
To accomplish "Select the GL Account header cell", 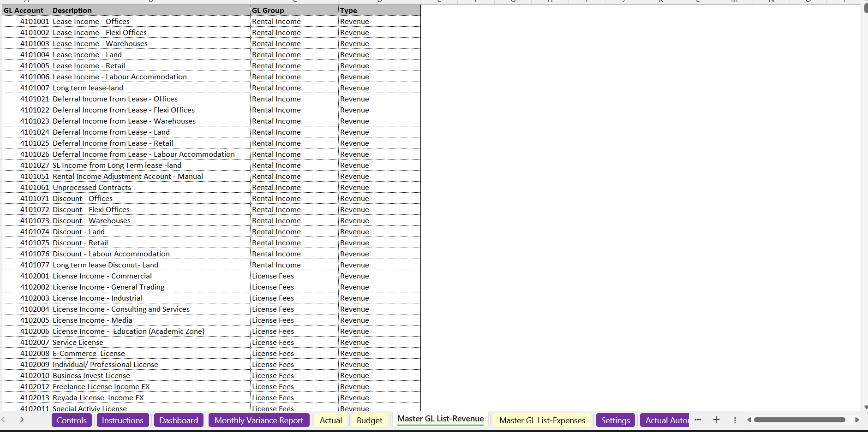I will (25, 10).
